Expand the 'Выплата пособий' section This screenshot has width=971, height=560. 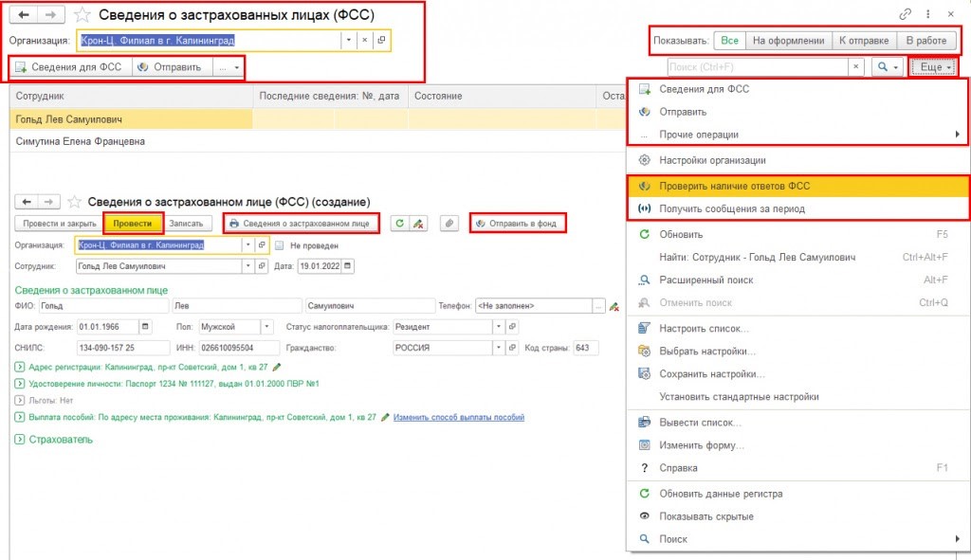pos(20,417)
